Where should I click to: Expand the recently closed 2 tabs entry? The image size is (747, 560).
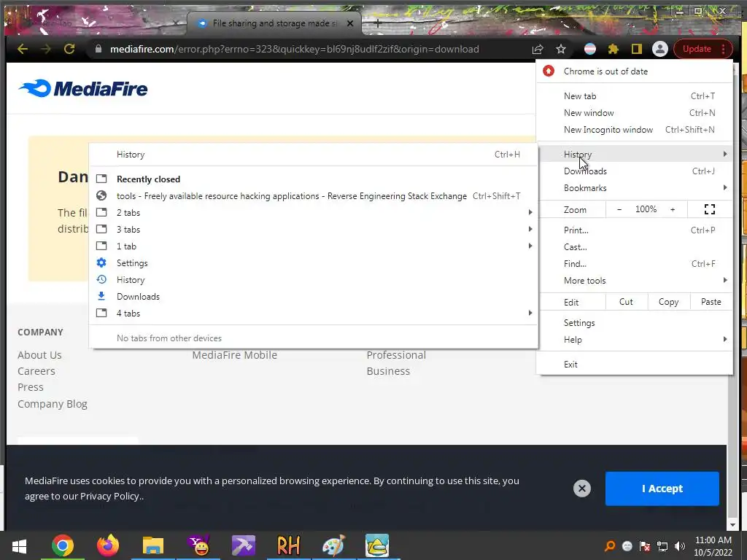[314, 213]
